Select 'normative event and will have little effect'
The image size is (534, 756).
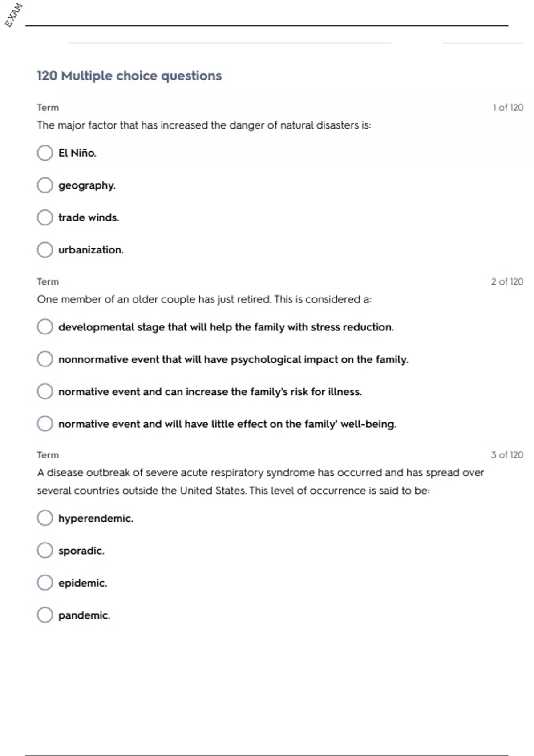(x=45, y=424)
